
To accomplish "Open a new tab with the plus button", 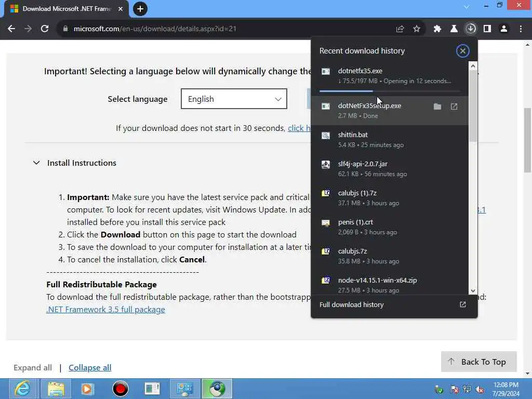I will [140, 9].
